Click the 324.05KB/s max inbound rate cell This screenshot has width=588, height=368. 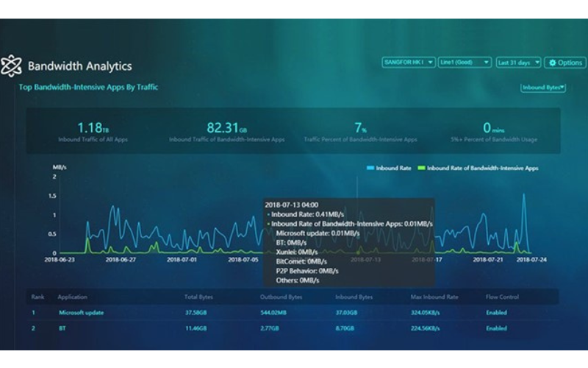426,312
